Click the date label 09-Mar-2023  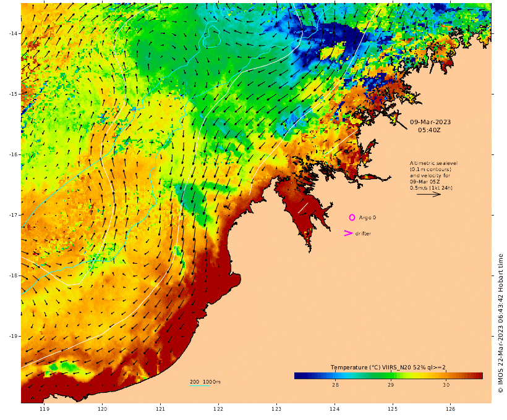[430, 122]
